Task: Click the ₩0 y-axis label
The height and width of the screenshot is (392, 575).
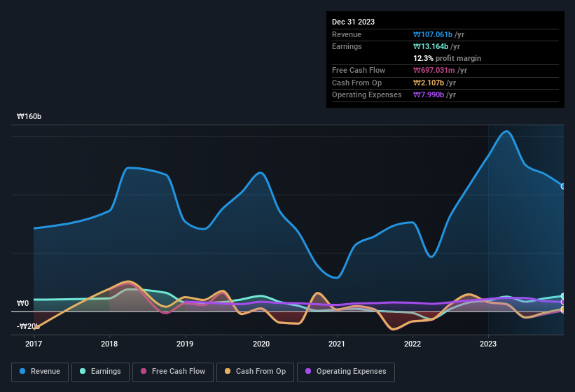Action: pyautogui.click(x=23, y=304)
